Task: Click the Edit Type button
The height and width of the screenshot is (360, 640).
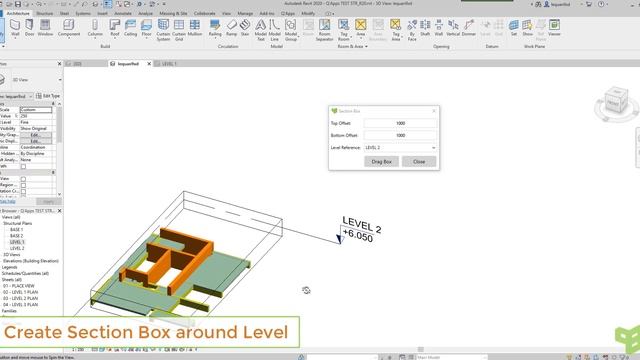Action: tap(48, 96)
